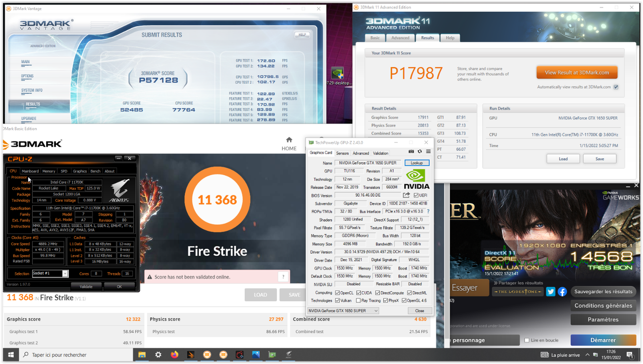This screenshot has height=364, width=643.
Task: Enable the Lire en boucle checkbox
Action: point(526,340)
